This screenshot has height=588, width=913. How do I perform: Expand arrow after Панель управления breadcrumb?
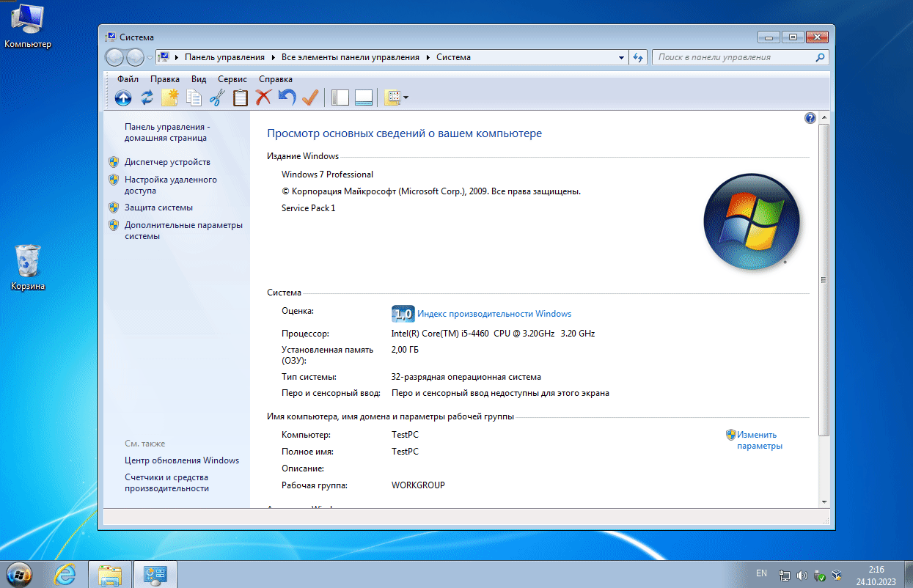273,57
